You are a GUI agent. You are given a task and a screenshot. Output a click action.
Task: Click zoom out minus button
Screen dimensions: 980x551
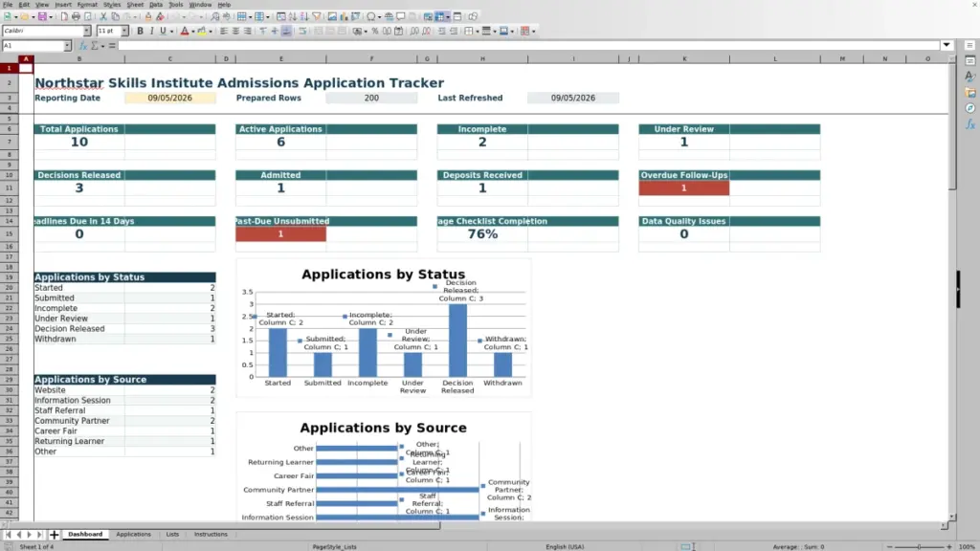[x=889, y=546]
